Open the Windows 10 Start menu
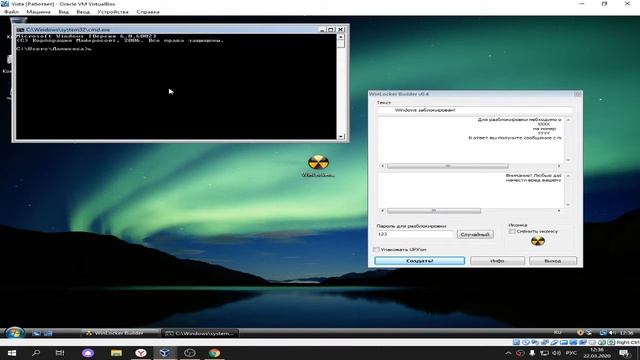This screenshot has height=360, width=640. [11, 353]
